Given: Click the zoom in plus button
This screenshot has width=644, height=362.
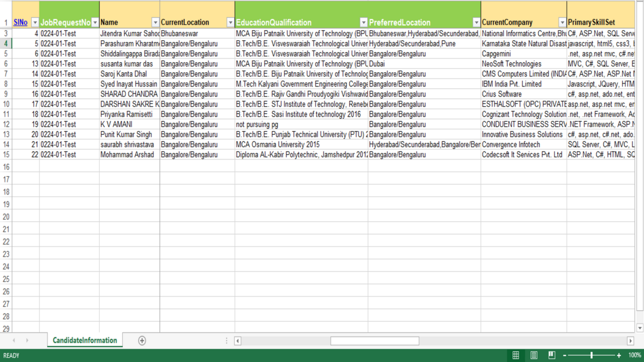Looking at the screenshot, I should 619,355.
